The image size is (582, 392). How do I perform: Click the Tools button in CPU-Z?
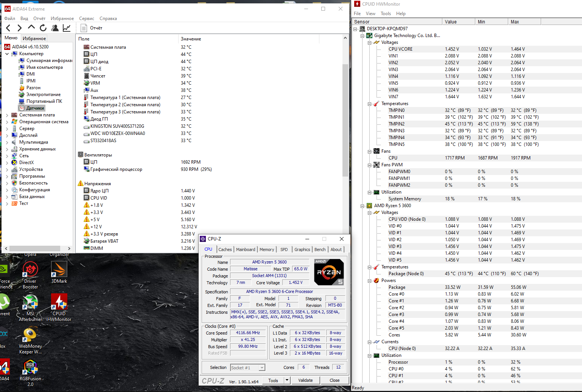[274, 380]
